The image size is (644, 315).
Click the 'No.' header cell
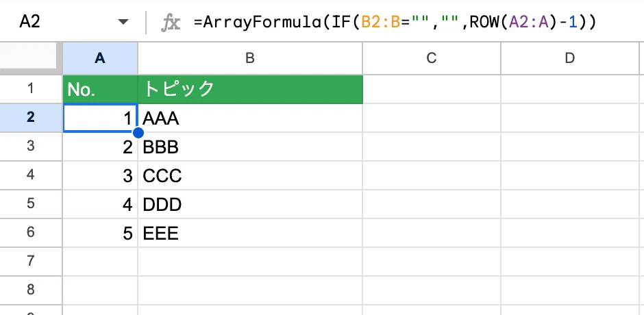coord(100,89)
